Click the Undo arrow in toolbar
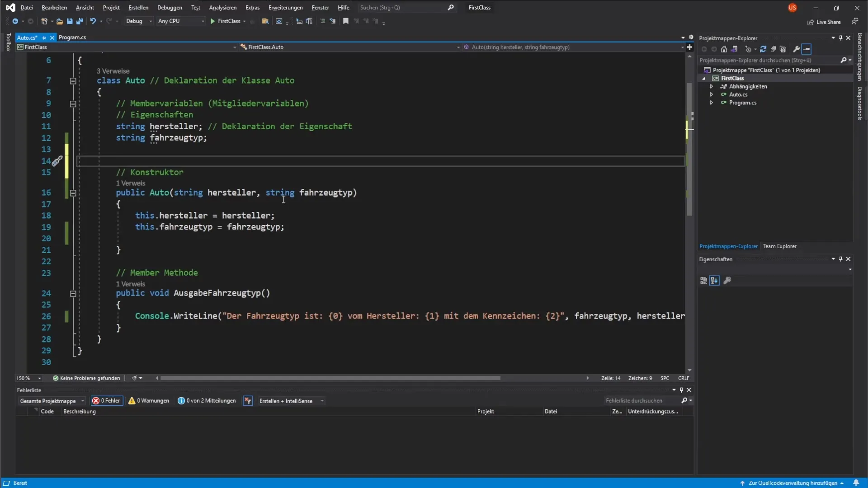Image resolution: width=868 pixels, height=488 pixels. click(x=93, y=21)
